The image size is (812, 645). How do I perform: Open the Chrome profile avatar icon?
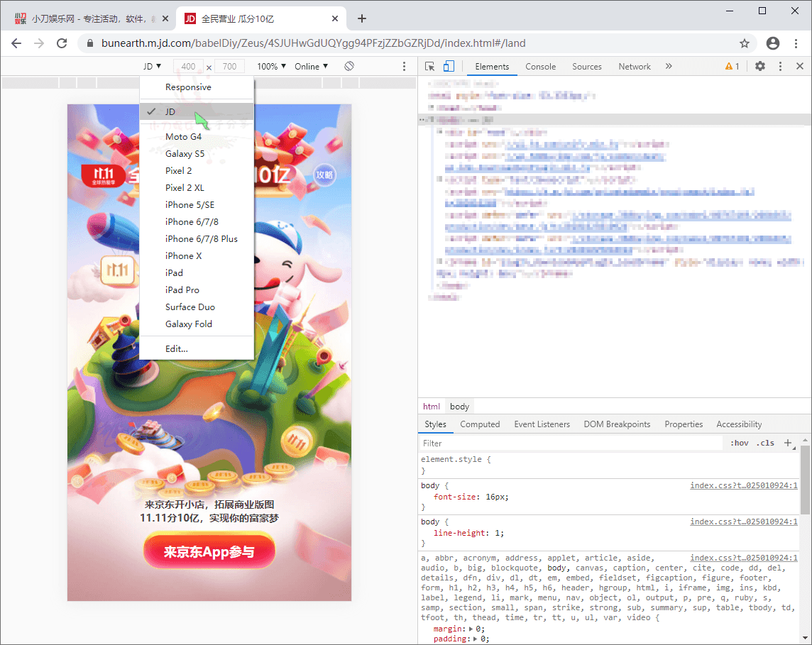[773, 43]
